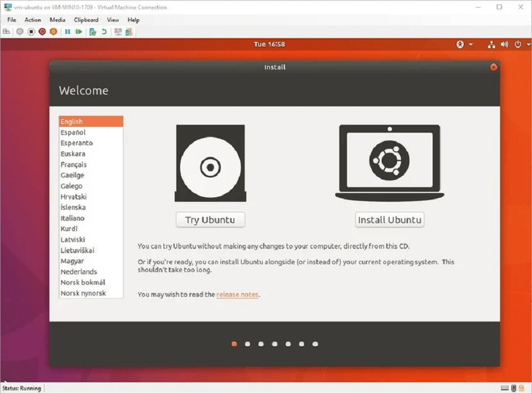Open the Media menu
Screen dimensions: 532x394
[57, 20]
